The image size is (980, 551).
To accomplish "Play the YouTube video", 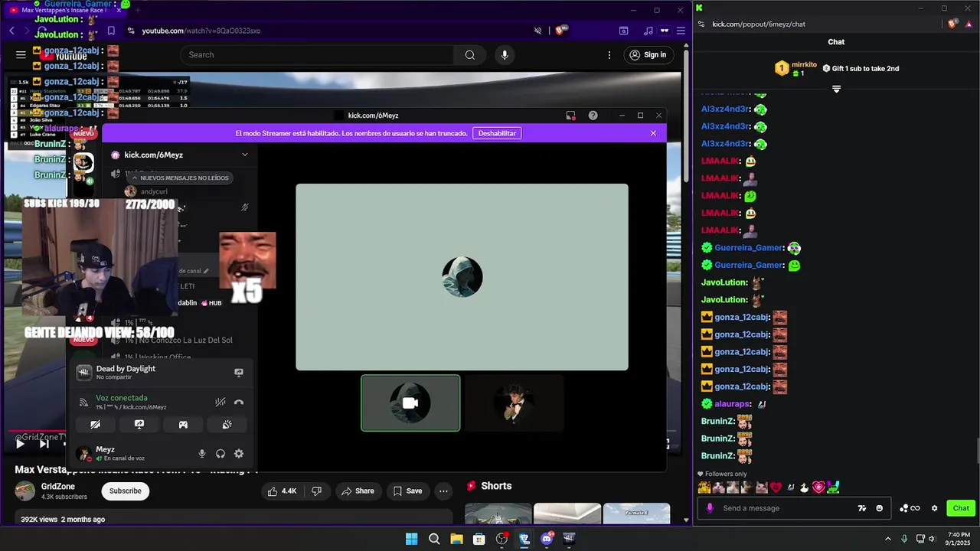I will tap(20, 444).
